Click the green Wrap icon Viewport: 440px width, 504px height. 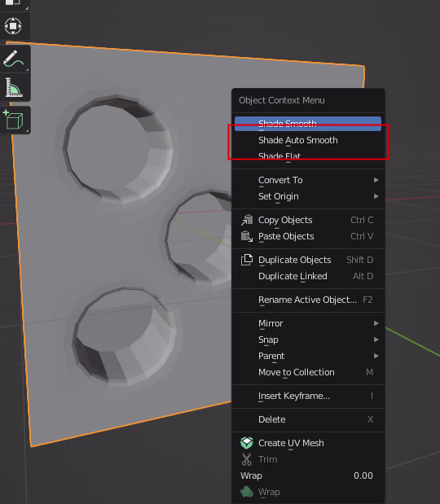coord(247,492)
